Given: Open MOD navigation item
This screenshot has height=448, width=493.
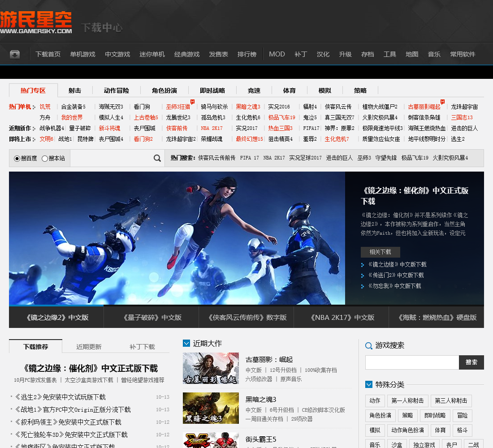Looking at the screenshot, I should coord(277,54).
